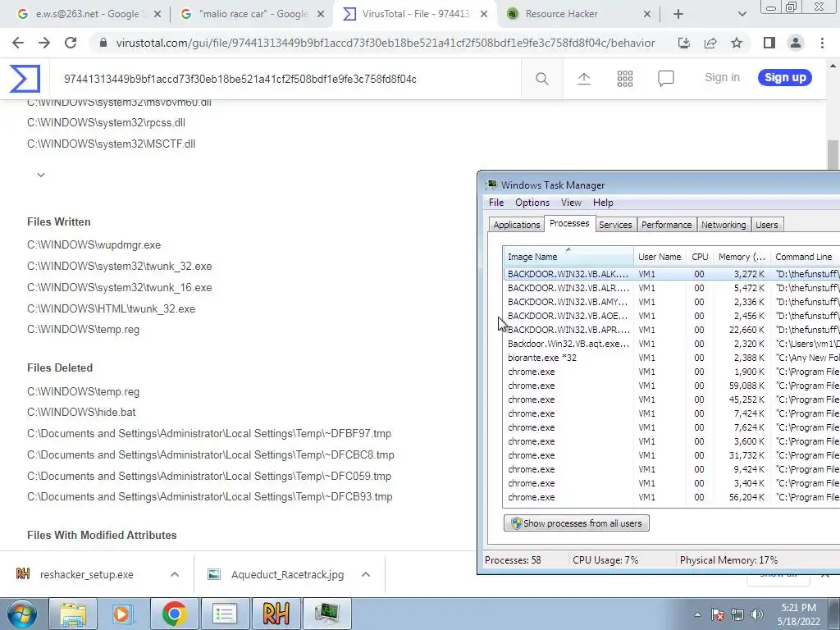Select BACKDOOR.WIN32.VB.APR process row
840x630 pixels.
point(672,330)
